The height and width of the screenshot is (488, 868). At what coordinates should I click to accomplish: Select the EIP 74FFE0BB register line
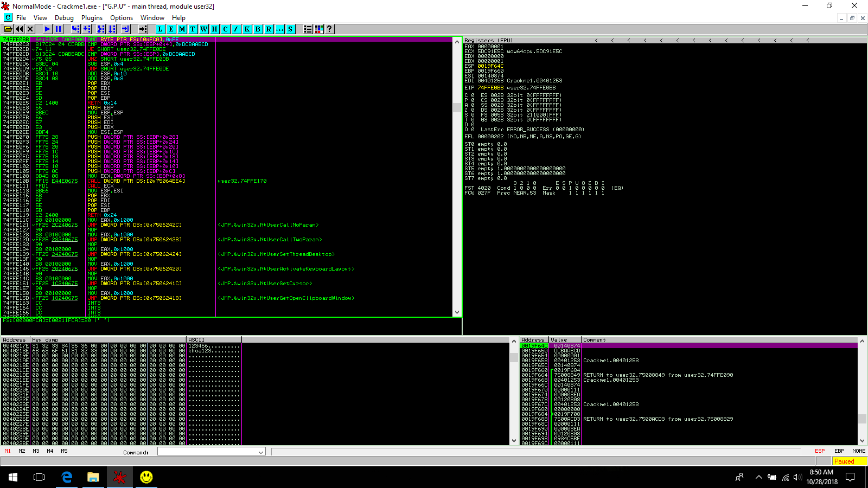(510, 88)
